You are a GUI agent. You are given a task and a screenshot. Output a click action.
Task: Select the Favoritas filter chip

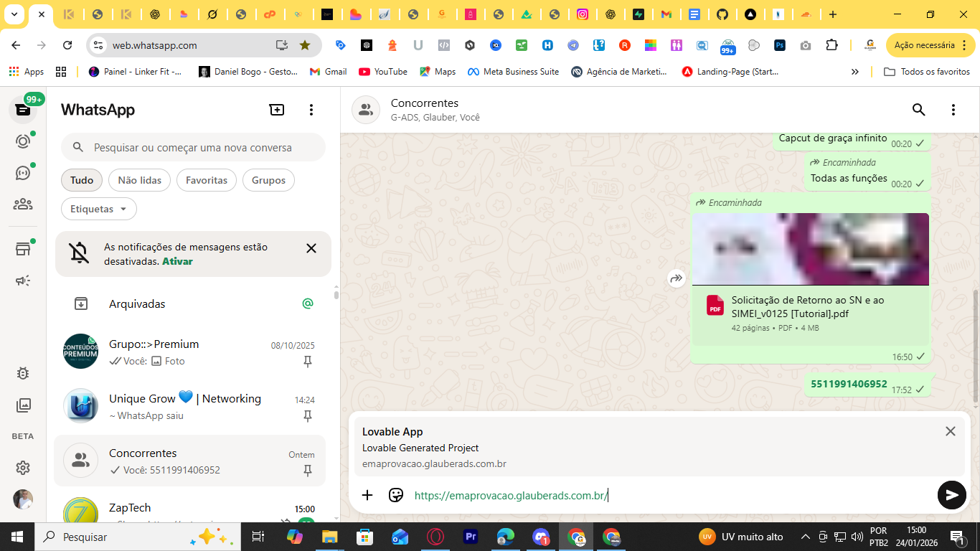click(207, 180)
